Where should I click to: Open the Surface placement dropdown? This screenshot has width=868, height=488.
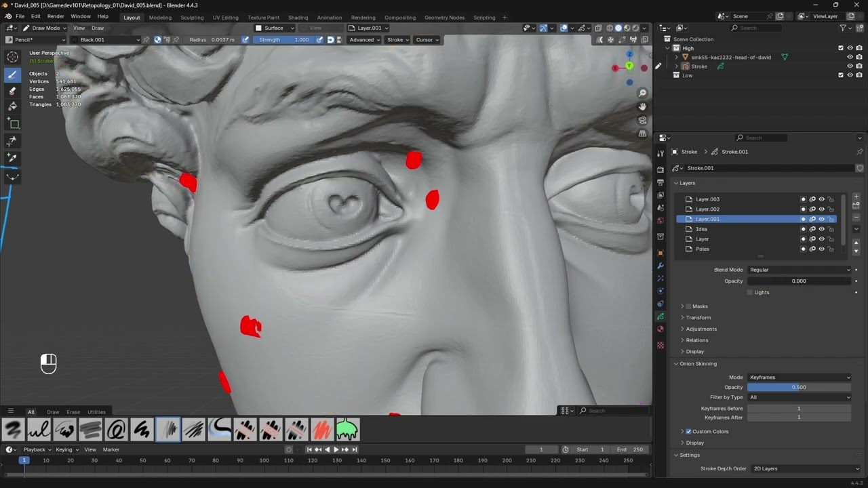pyautogui.click(x=275, y=28)
